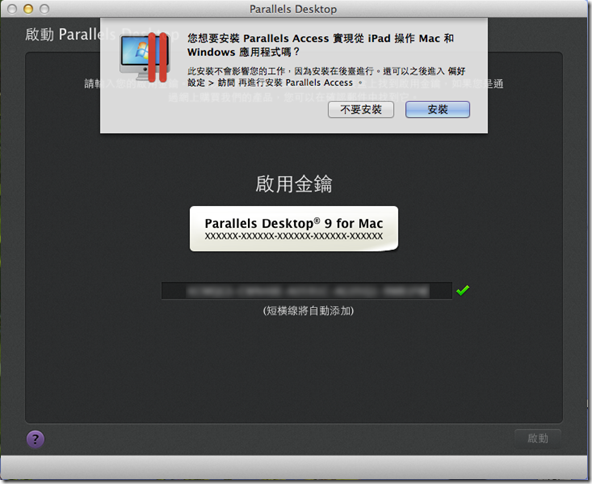Click the Parallels Desktop 9 for Mac key card

[294, 229]
